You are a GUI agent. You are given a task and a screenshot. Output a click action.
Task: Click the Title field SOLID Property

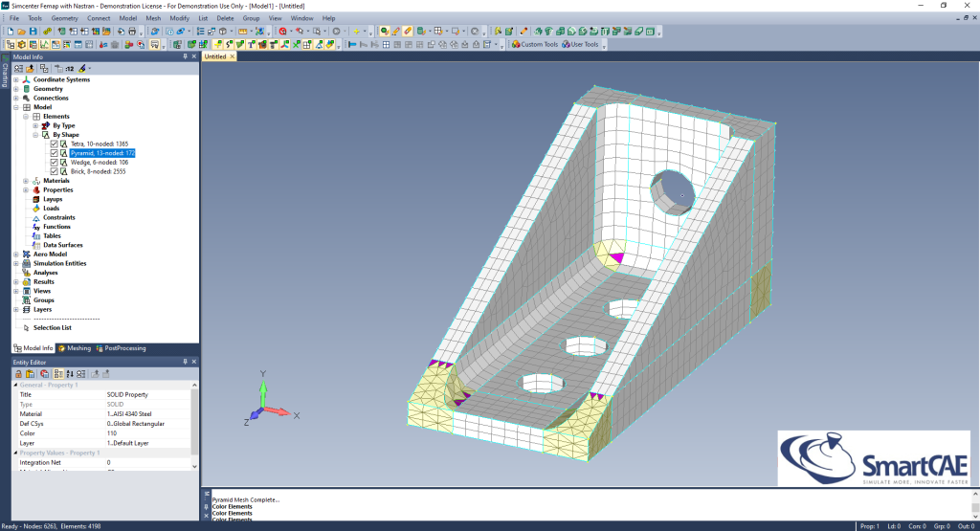147,394
